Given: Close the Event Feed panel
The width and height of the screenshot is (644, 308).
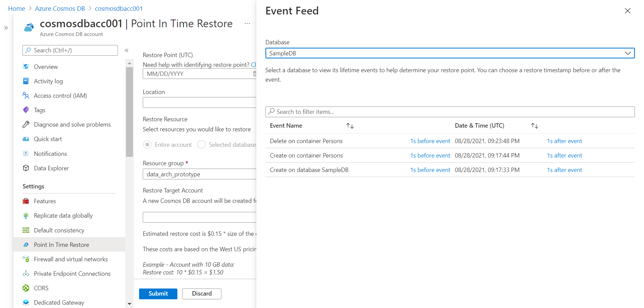Looking at the screenshot, I should coord(627,11).
